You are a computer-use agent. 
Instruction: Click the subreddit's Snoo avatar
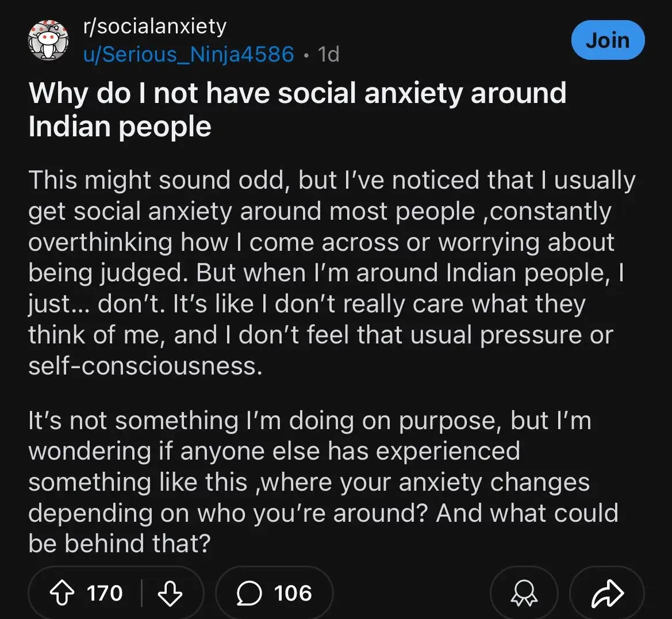click(48, 41)
